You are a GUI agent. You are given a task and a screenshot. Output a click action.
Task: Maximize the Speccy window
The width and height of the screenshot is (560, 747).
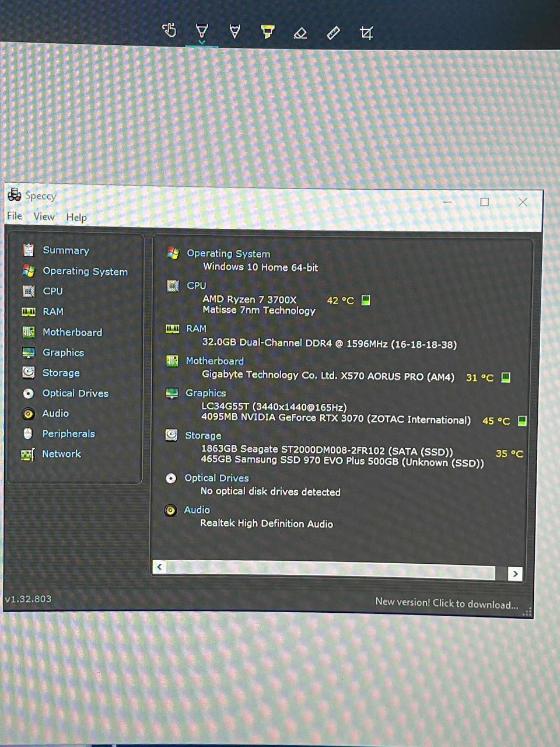(x=484, y=202)
